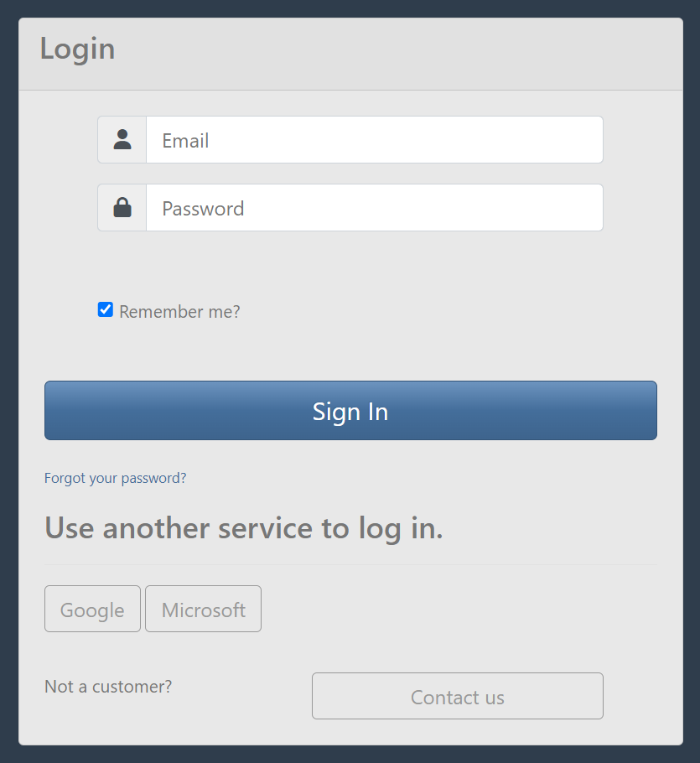700x763 pixels.
Task: Click the Login title in header
Action: [x=77, y=49]
